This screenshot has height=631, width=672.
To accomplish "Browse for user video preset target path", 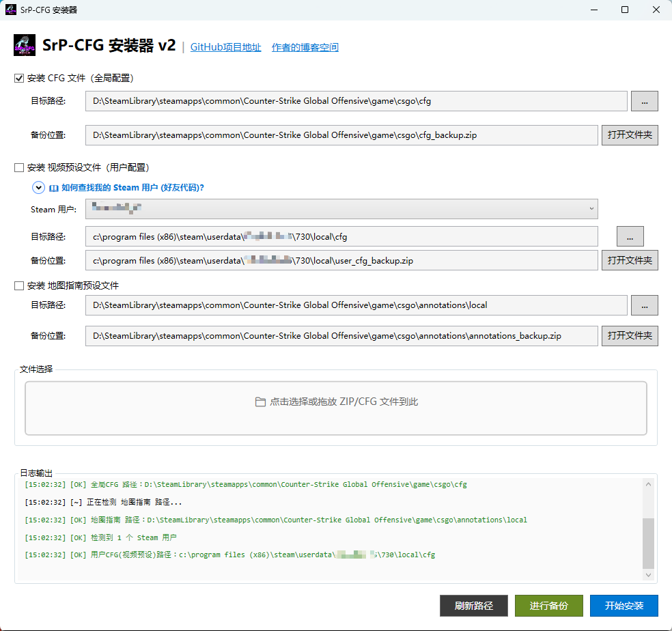I will [630, 236].
